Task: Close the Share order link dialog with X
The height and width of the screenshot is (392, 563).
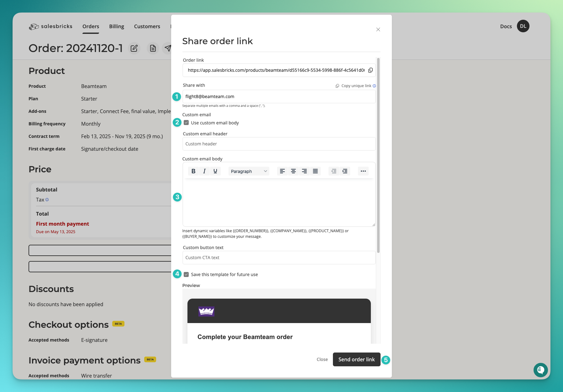Action: [x=378, y=29]
